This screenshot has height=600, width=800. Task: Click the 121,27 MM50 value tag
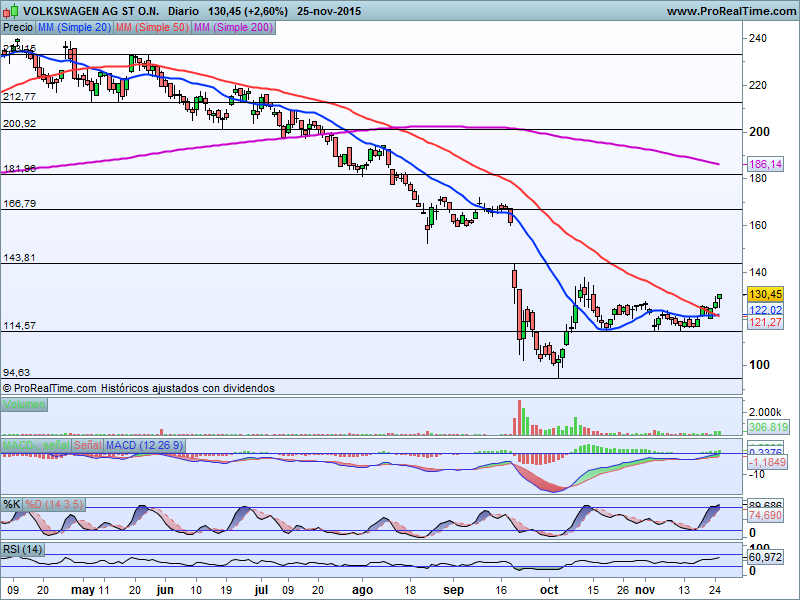pyautogui.click(x=765, y=322)
